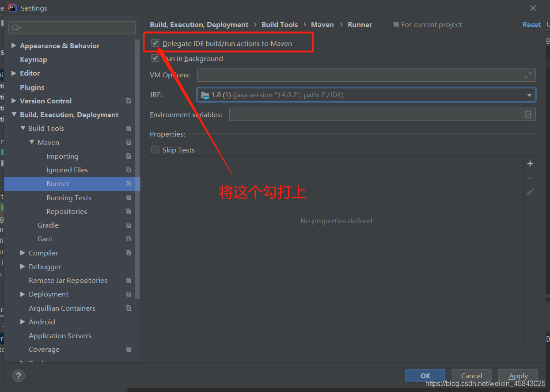This screenshot has height=392, width=550.
Task: Enable 'Delegate IDE build/run actions to Maven'
Action: click(155, 43)
